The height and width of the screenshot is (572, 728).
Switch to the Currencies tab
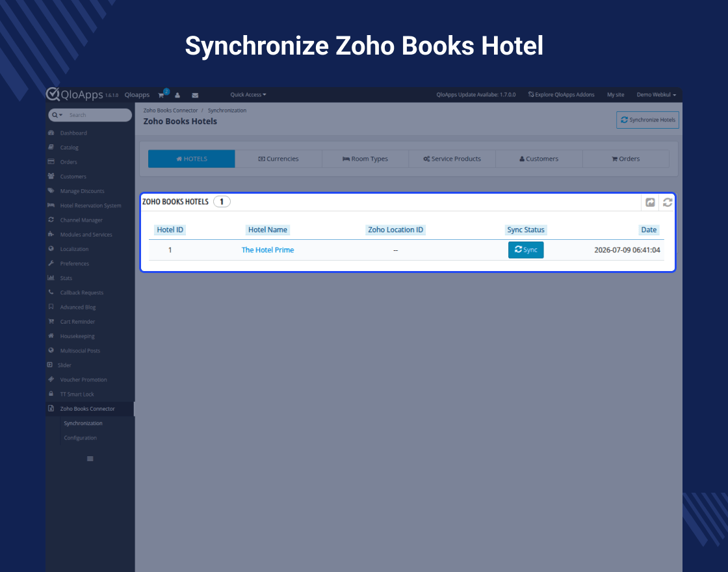click(x=279, y=159)
